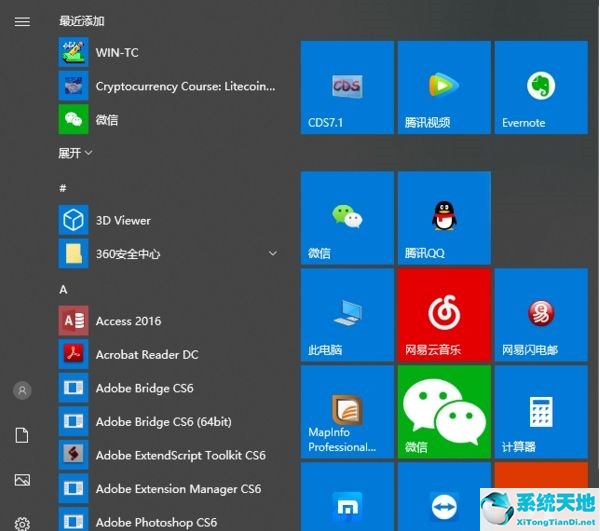Viewport: 600px width, 531px height.
Task: Open Documents from the left rail
Action: pos(22,435)
